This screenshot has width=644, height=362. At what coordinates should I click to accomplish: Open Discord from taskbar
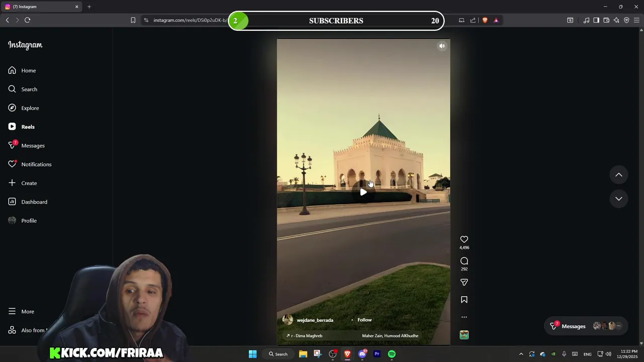362,354
